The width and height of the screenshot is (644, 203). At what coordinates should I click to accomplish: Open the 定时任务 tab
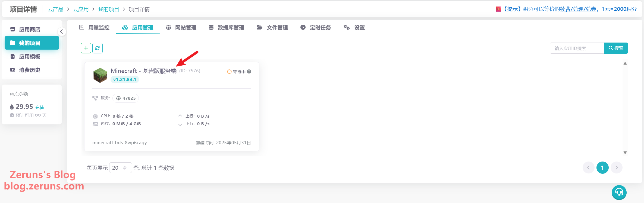coord(316,27)
